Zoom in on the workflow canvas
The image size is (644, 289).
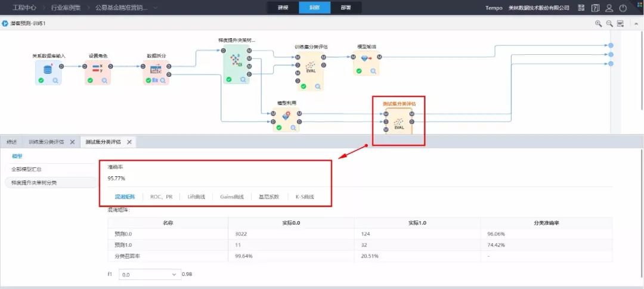[x=599, y=23]
